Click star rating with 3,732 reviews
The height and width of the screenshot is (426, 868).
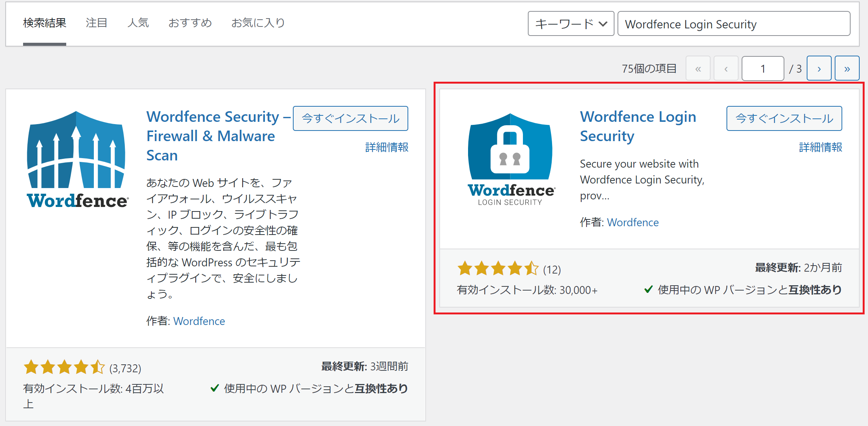click(64, 367)
